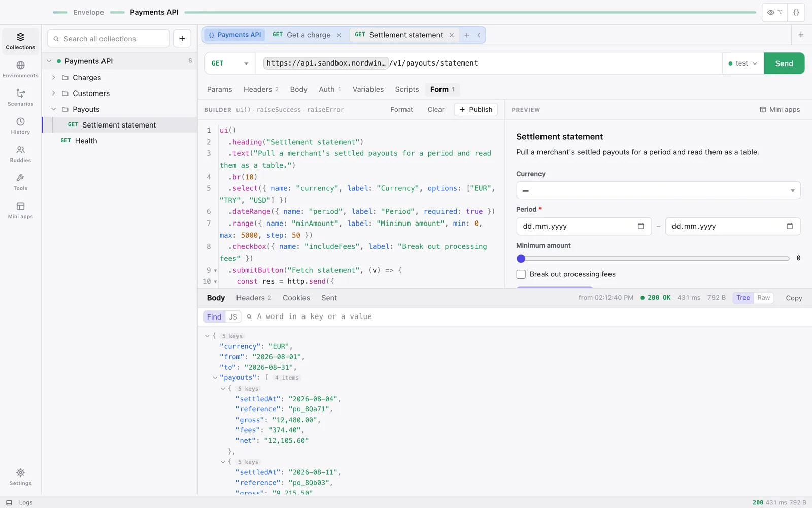Open the Collections sidebar panel

pyautogui.click(x=20, y=41)
